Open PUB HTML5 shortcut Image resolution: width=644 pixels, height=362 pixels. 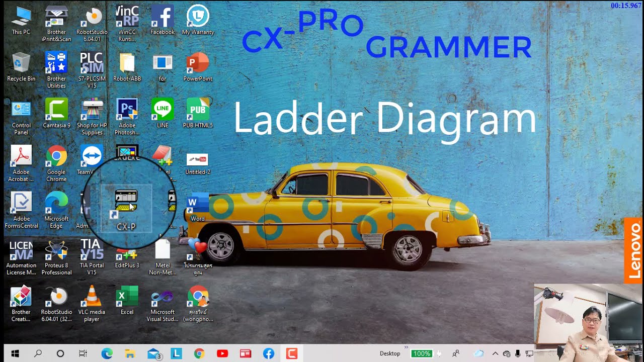[x=198, y=113]
